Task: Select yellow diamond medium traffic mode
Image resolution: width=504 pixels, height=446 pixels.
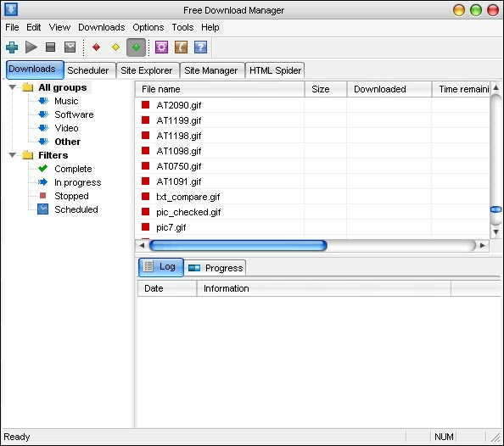Action: pyautogui.click(x=115, y=47)
